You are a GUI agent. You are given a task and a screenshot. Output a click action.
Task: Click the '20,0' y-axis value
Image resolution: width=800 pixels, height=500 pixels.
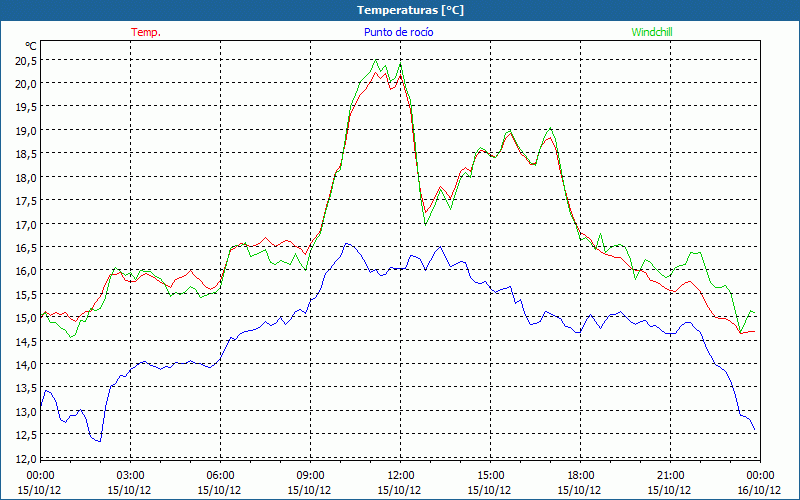(x=26, y=84)
